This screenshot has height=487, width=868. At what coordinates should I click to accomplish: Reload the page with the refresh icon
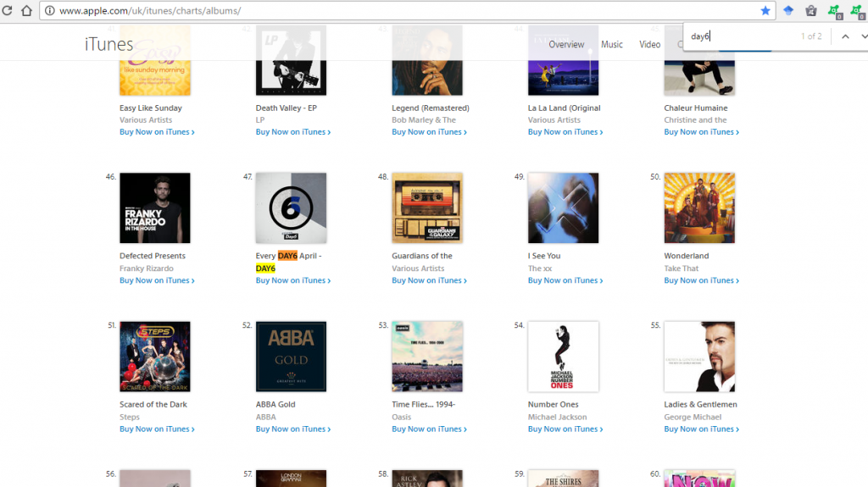pyautogui.click(x=7, y=10)
